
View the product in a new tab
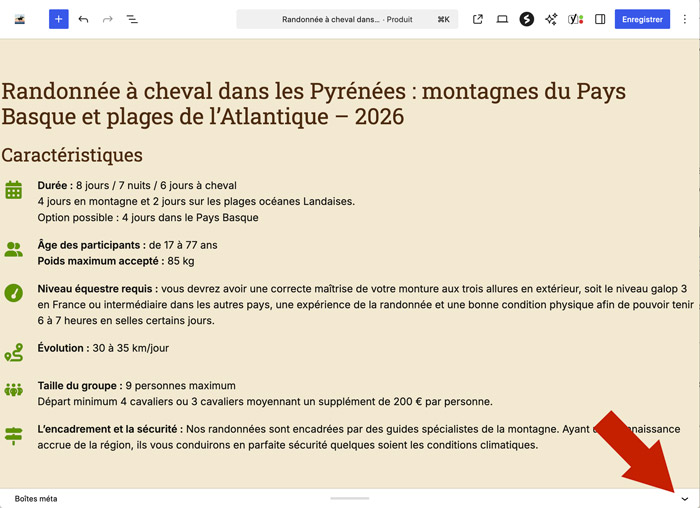click(x=478, y=19)
